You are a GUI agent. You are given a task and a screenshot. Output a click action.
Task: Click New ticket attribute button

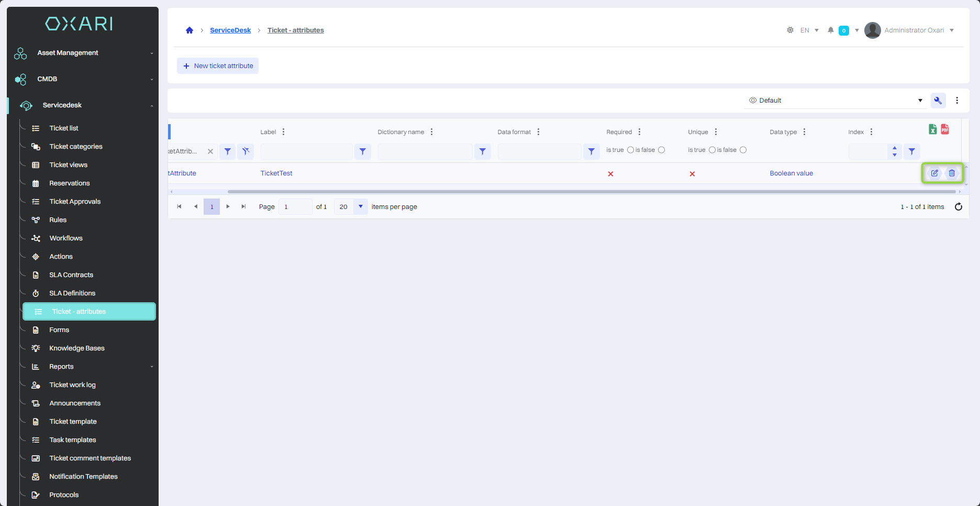(218, 66)
